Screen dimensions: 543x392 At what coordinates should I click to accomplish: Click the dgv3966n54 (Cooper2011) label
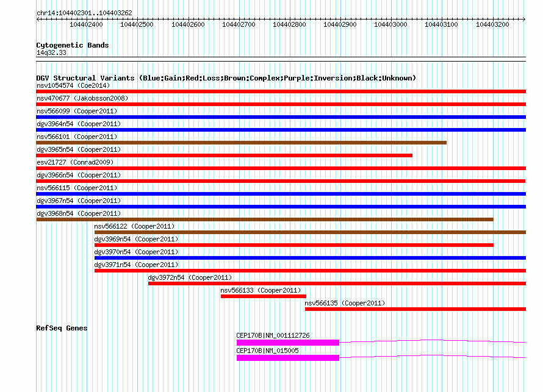pos(79,175)
